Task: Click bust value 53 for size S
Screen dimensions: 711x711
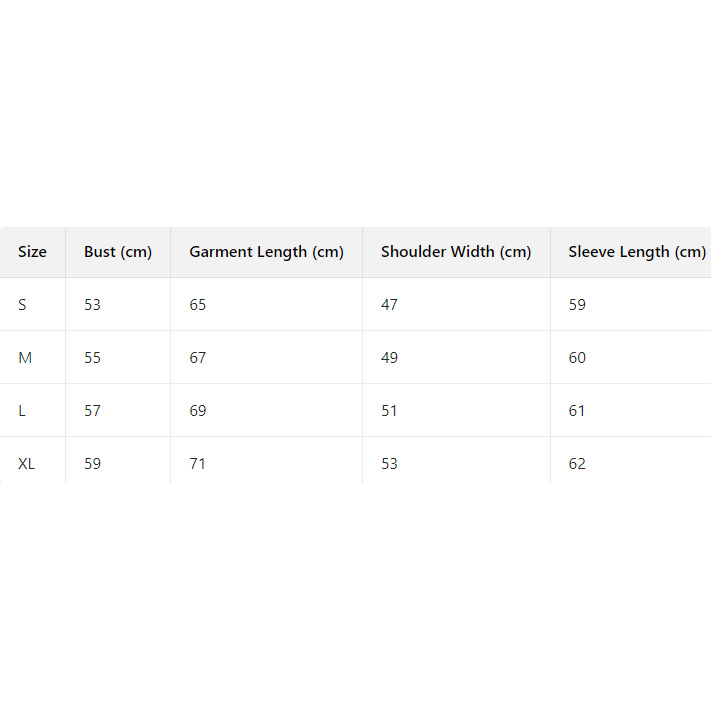Action: (92, 305)
